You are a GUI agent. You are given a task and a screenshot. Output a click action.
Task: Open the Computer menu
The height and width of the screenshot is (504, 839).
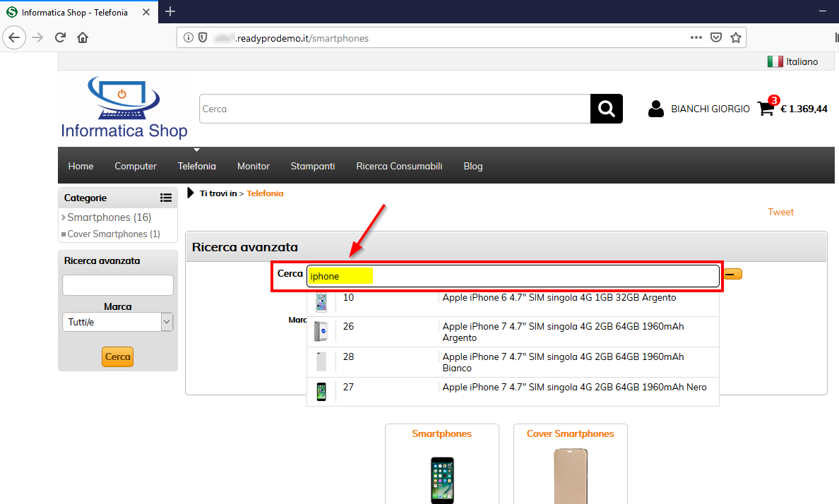click(x=136, y=167)
